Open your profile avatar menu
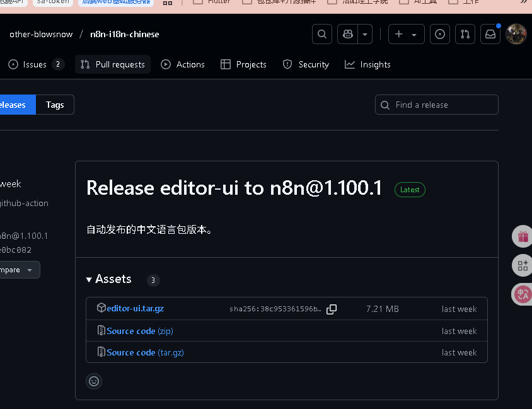This screenshot has width=532, height=409. (516, 34)
